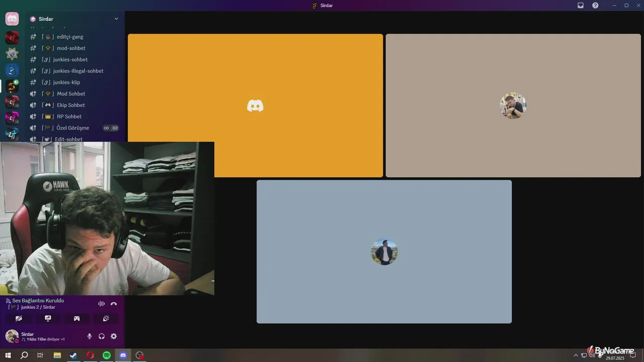Open Steam from the taskbar
This screenshot has height=362, width=644.
(x=73, y=355)
